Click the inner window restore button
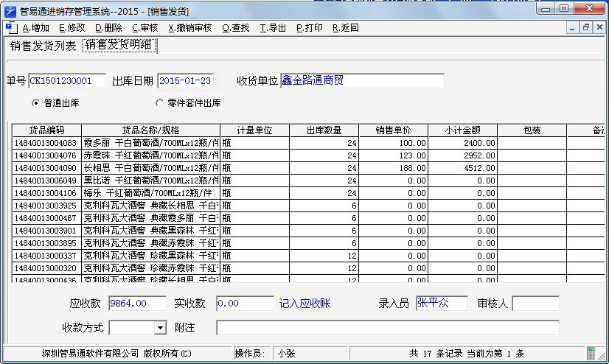The width and height of the screenshot is (609, 364). (586, 27)
